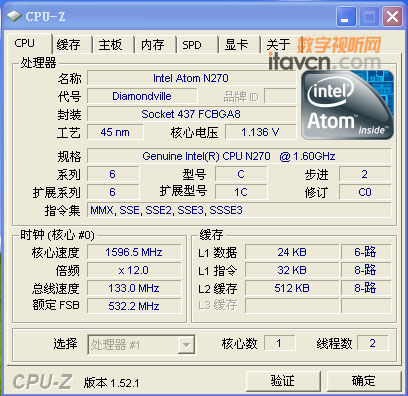Click the Intel Atom inside logo
The image size is (408, 396).
point(347,105)
